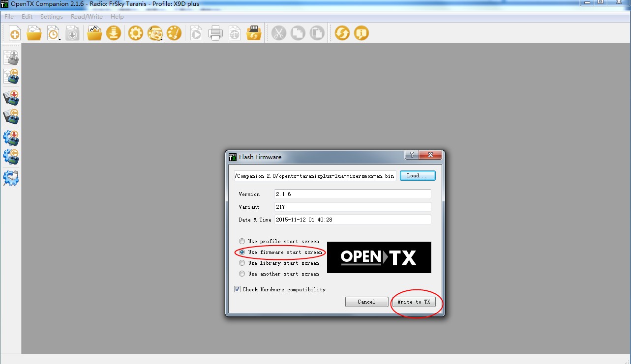Click the greyed-out Save icon in toolbar
631x364 pixels.
[72, 33]
